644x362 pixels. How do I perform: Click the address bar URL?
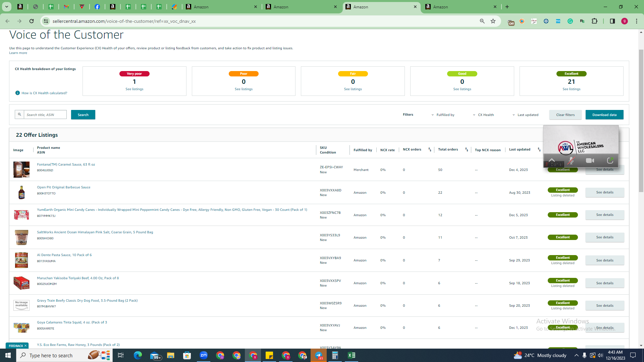(124, 21)
